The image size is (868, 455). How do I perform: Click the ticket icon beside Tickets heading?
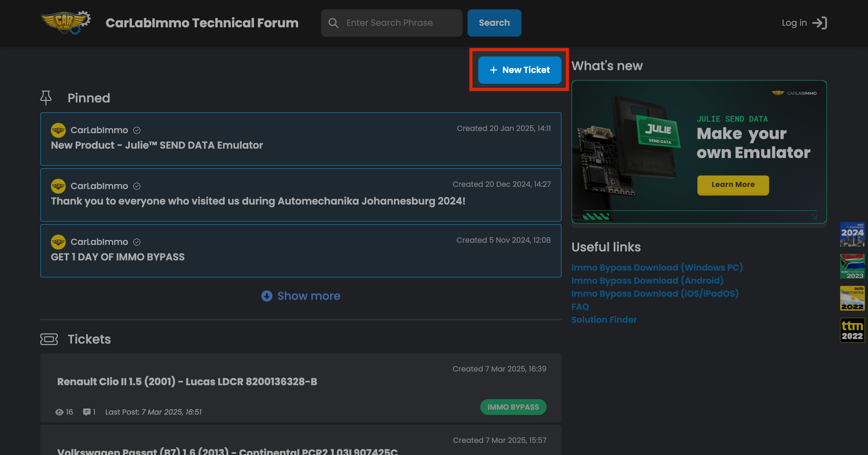[x=49, y=339]
